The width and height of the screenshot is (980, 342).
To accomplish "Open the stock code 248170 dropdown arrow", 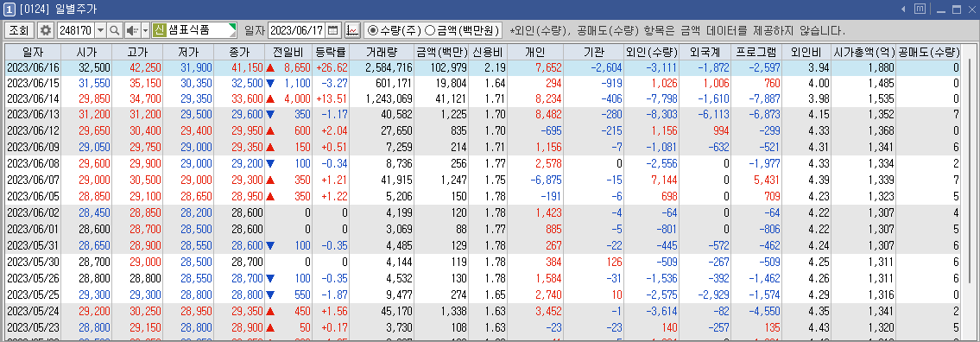I will point(101,29).
